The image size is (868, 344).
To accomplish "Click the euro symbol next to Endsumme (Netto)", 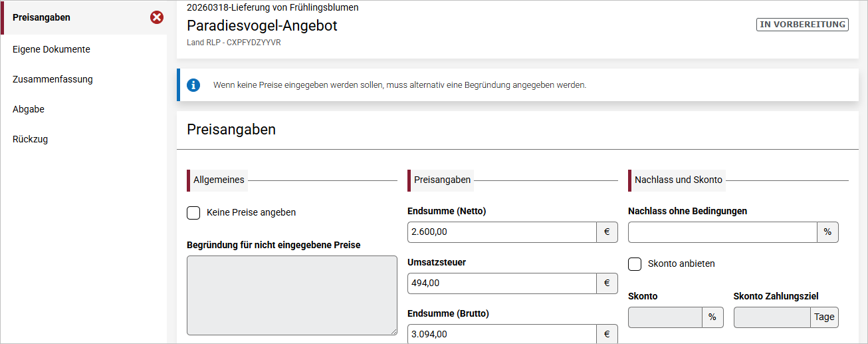I will click(x=607, y=232).
